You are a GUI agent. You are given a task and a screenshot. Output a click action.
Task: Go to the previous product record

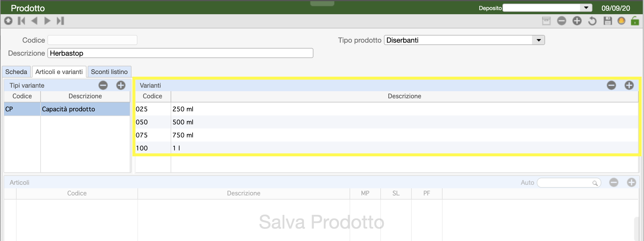[x=34, y=21]
